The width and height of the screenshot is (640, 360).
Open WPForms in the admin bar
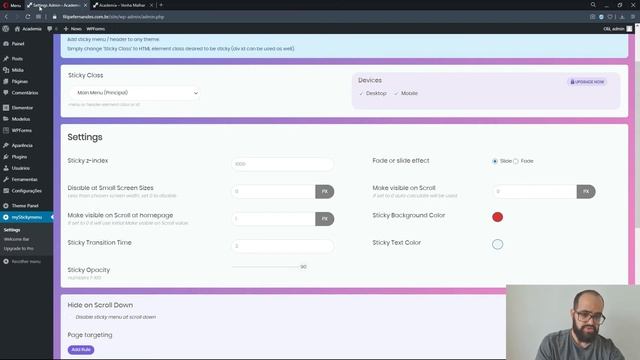96,29
